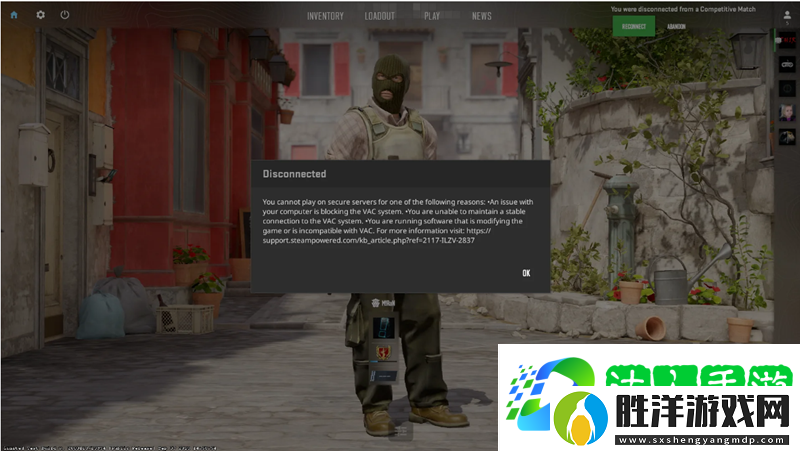Confirm the Disconnected dialog with OK
800x451 pixels.
tap(526, 273)
